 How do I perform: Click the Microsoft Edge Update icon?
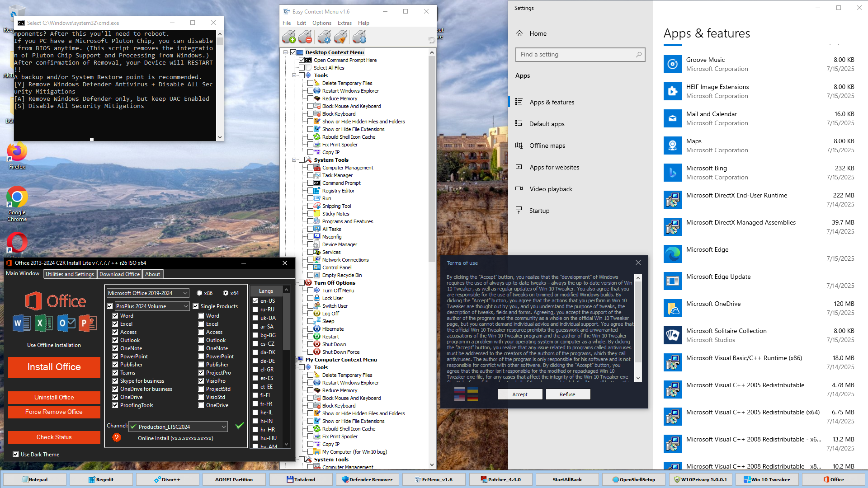673,281
